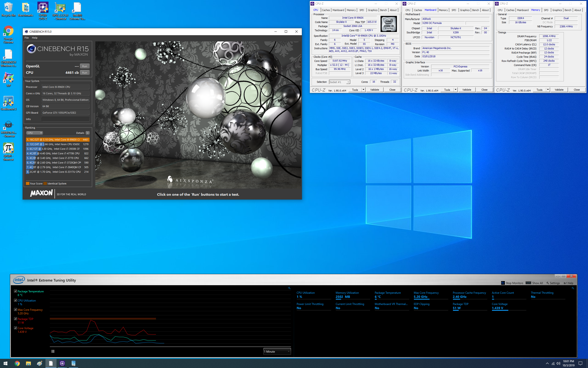Expand Tools dropdown arrow in CPU-Z CPU window
The image size is (588, 368).
coord(364,90)
